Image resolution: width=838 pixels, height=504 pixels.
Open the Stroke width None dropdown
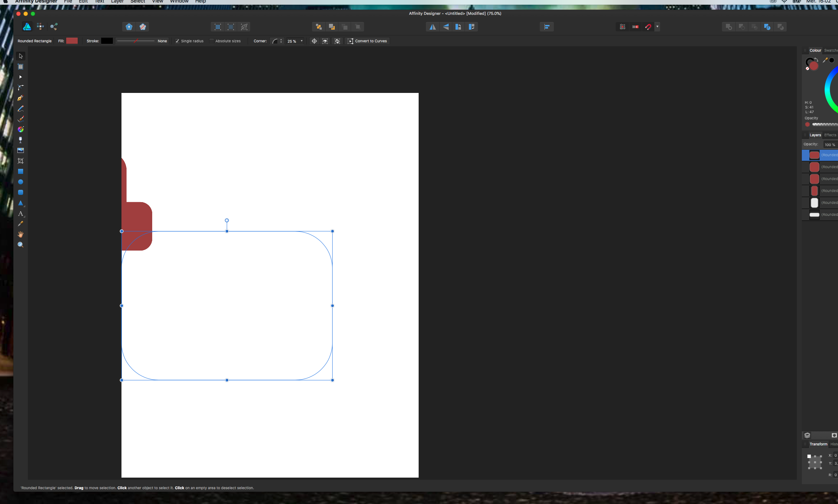(x=142, y=41)
